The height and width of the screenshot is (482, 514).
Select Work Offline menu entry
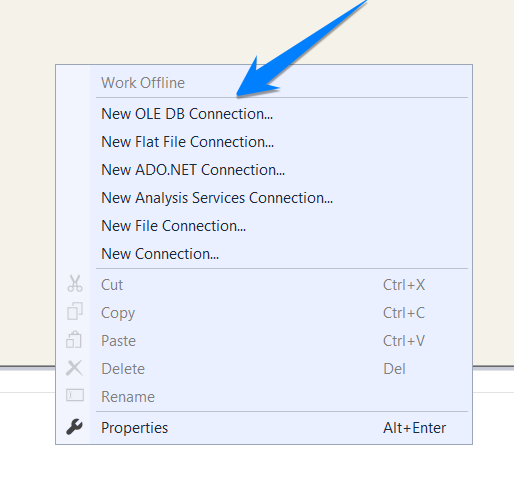click(143, 83)
